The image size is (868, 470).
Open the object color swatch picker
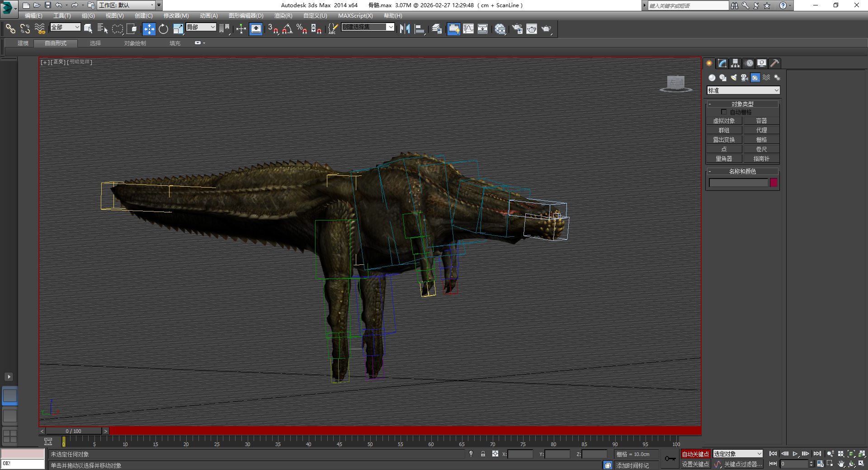point(774,183)
